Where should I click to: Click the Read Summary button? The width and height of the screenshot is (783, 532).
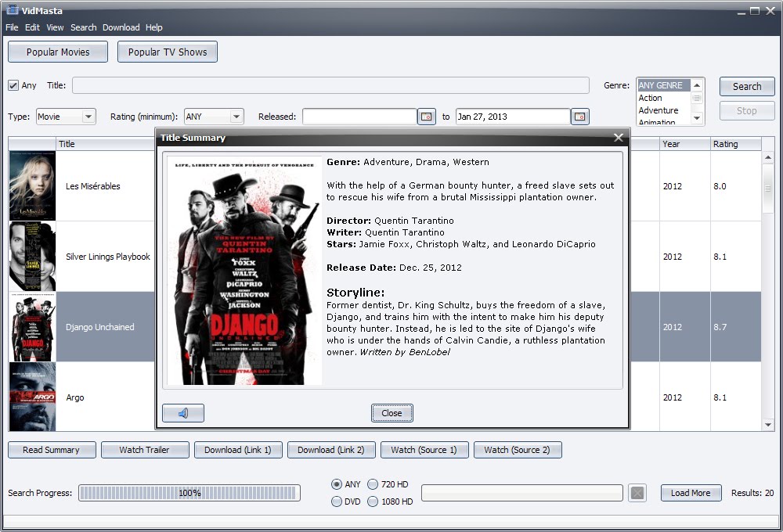tap(52, 450)
